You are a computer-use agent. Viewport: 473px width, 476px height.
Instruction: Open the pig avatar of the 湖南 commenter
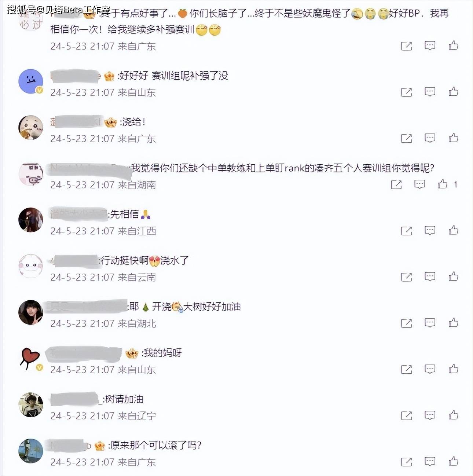(x=31, y=173)
